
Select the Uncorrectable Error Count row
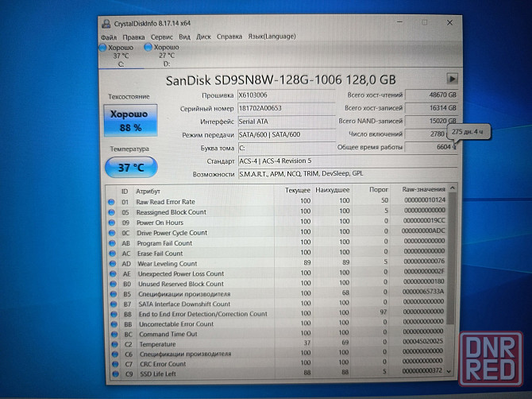coord(276,323)
